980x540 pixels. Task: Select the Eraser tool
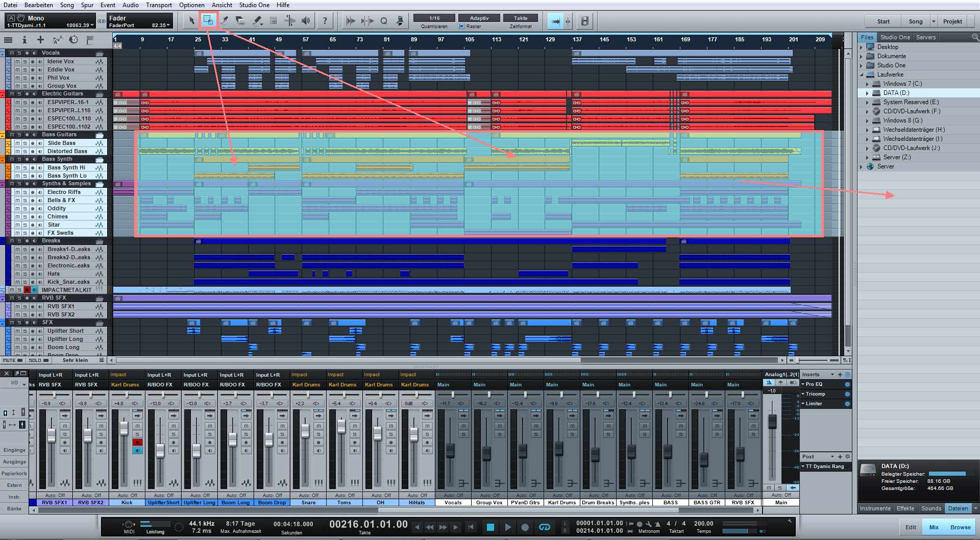[240, 20]
